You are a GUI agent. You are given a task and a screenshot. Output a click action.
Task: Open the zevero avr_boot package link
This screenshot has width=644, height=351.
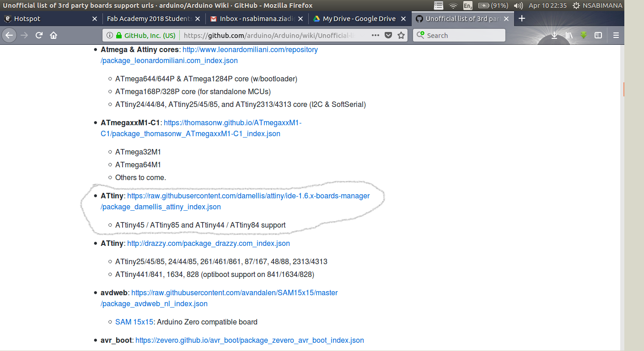[250, 340]
